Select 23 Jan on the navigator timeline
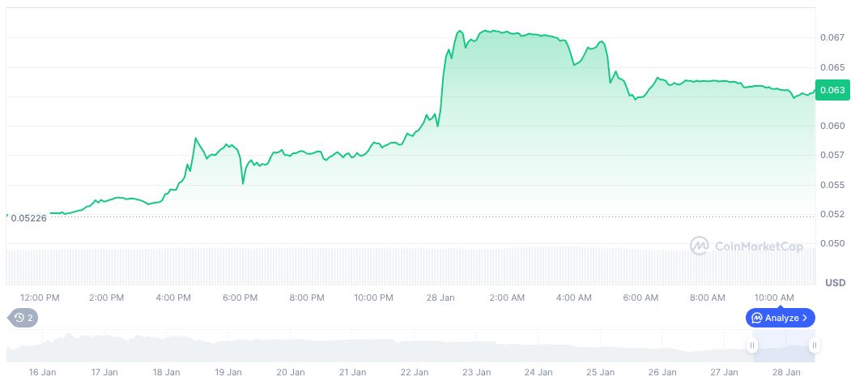The height and width of the screenshot is (381, 868). [477, 372]
